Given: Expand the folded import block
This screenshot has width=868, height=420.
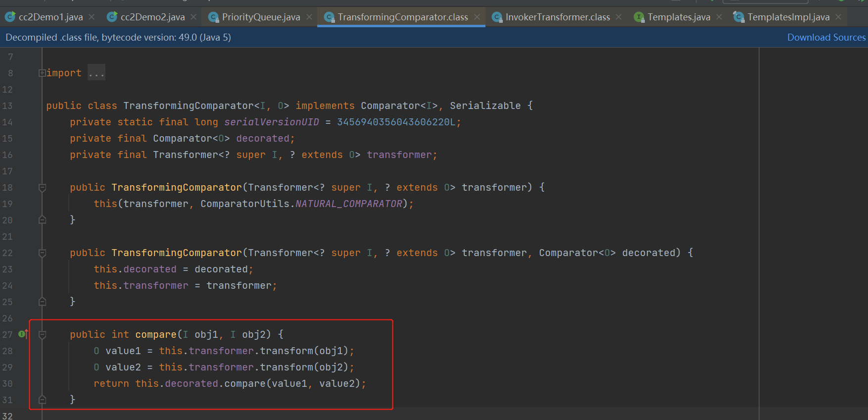Looking at the screenshot, I should click(x=42, y=73).
